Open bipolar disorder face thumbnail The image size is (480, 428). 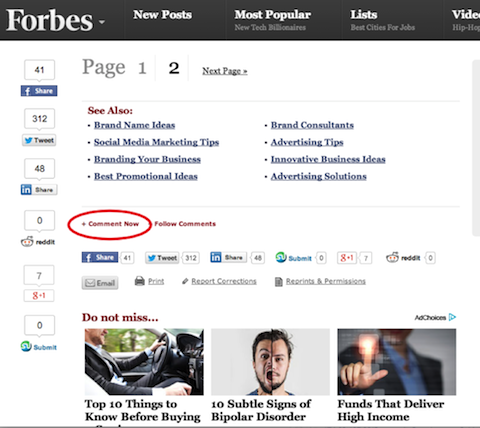(x=270, y=362)
